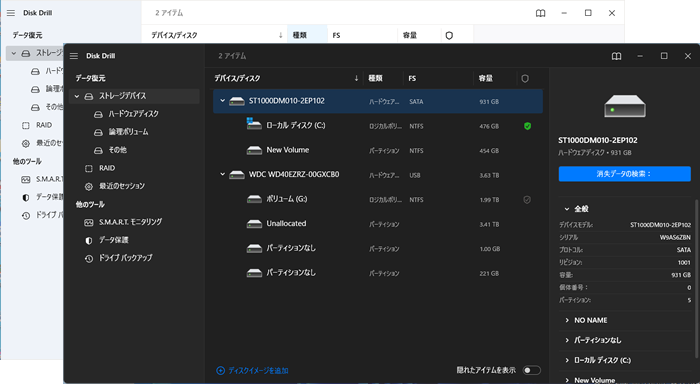Click sort arrow in light window header

click(280, 35)
